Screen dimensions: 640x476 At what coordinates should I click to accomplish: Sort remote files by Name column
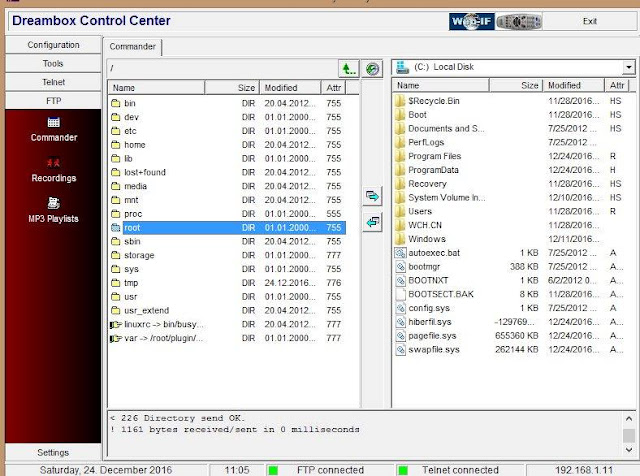click(156, 88)
